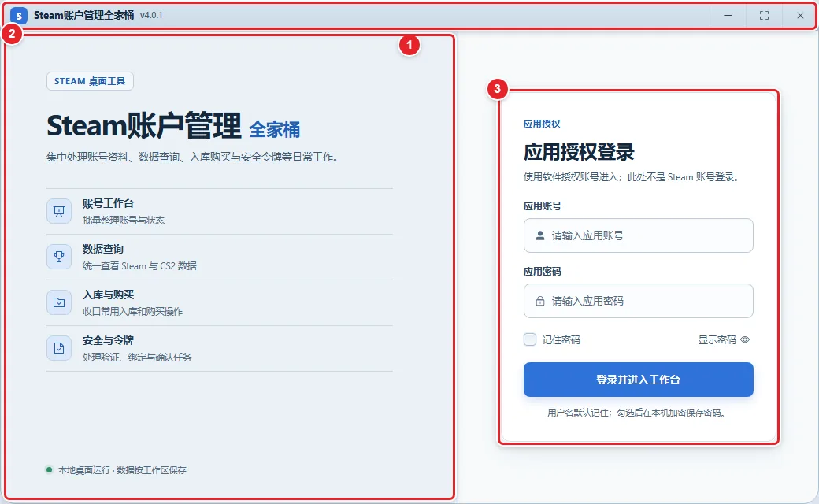This screenshot has width=819, height=504.
Task: Toggle 显示密码 eye icon
Action: coord(745,339)
